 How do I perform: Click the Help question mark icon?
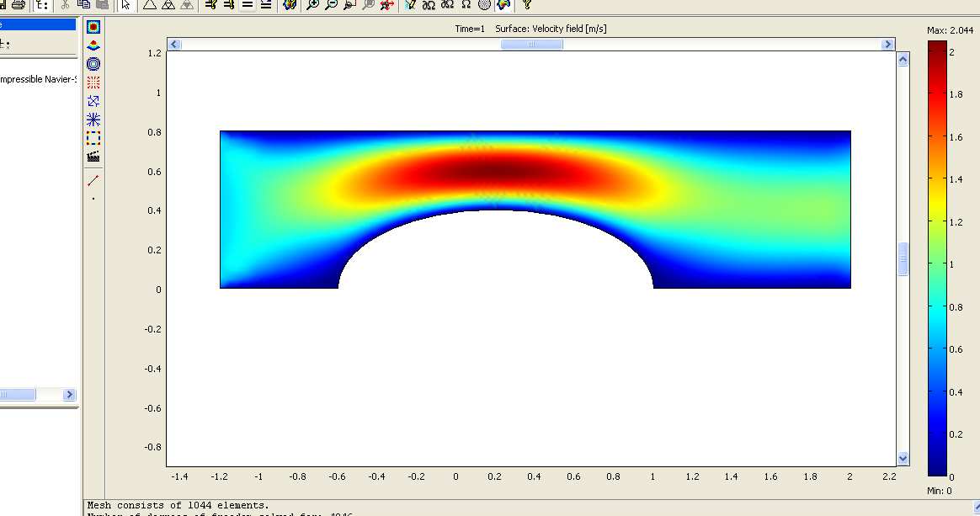point(527,5)
